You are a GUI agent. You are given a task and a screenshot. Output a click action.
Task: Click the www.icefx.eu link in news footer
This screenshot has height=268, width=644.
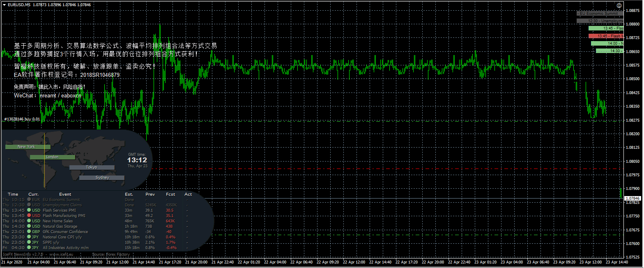point(62,254)
